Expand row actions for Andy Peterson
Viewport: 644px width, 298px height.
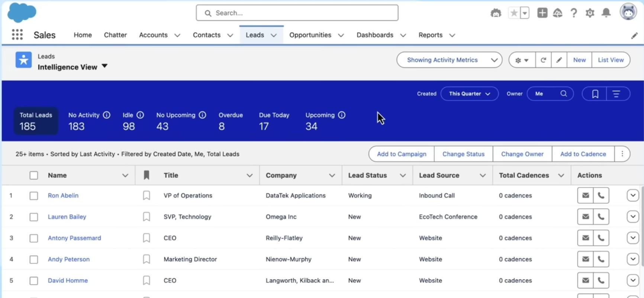(632, 259)
